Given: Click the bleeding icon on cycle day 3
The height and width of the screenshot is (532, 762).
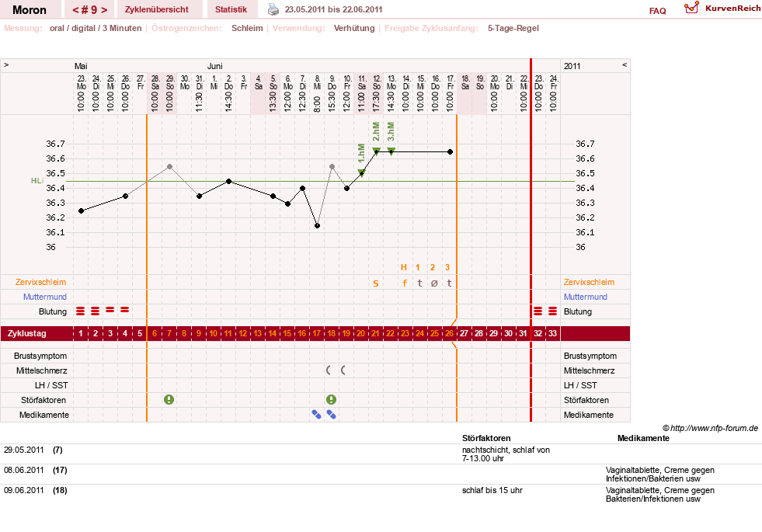Looking at the screenshot, I should tap(110, 309).
